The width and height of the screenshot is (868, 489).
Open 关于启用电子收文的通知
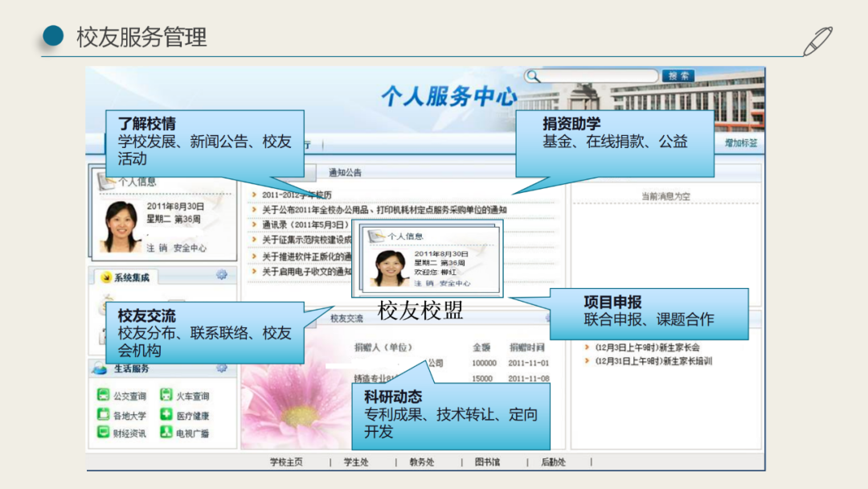tap(307, 271)
